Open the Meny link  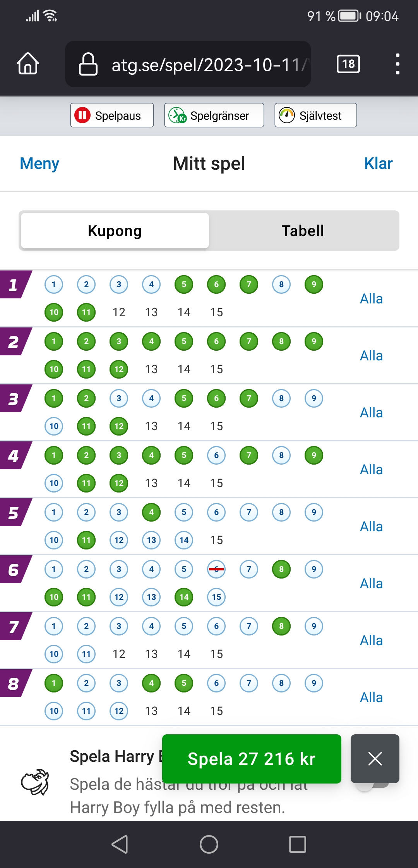[39, 164]
